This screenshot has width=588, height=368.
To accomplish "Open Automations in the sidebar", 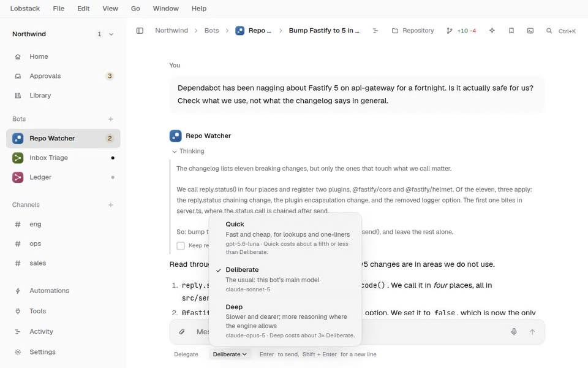I will pyautogui.click(x=63, y=291).
